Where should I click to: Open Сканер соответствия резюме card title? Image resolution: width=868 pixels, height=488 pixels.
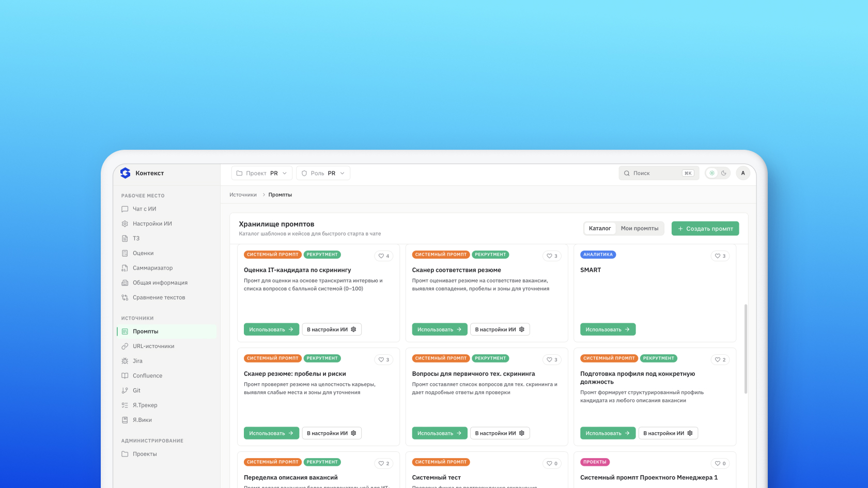click(x=456, y=270)
